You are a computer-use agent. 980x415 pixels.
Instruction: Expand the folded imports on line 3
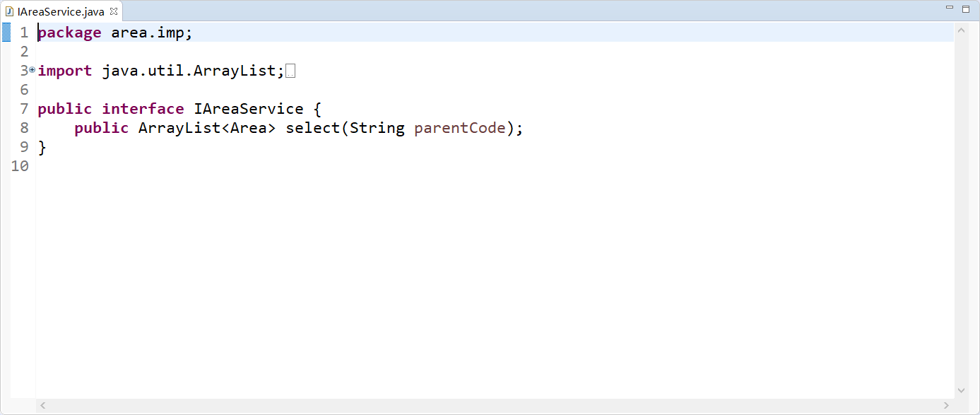tap(33, 70)
